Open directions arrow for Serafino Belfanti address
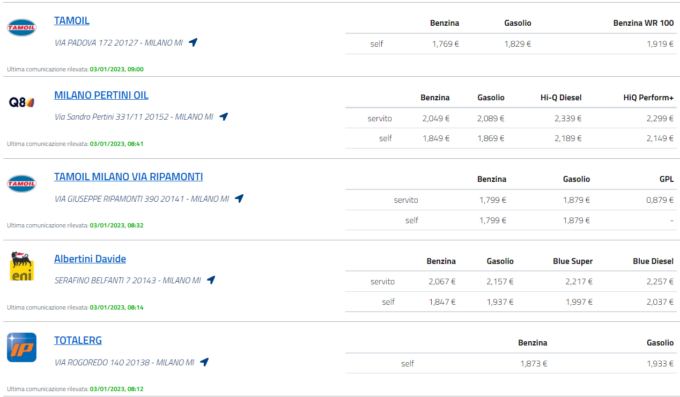The image size is (680, 397). 211,280
